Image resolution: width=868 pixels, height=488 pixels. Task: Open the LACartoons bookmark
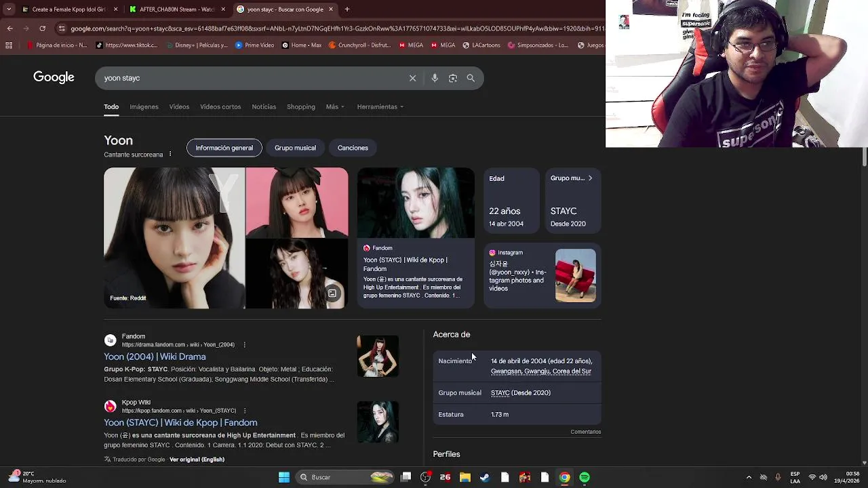click(481, 45)
